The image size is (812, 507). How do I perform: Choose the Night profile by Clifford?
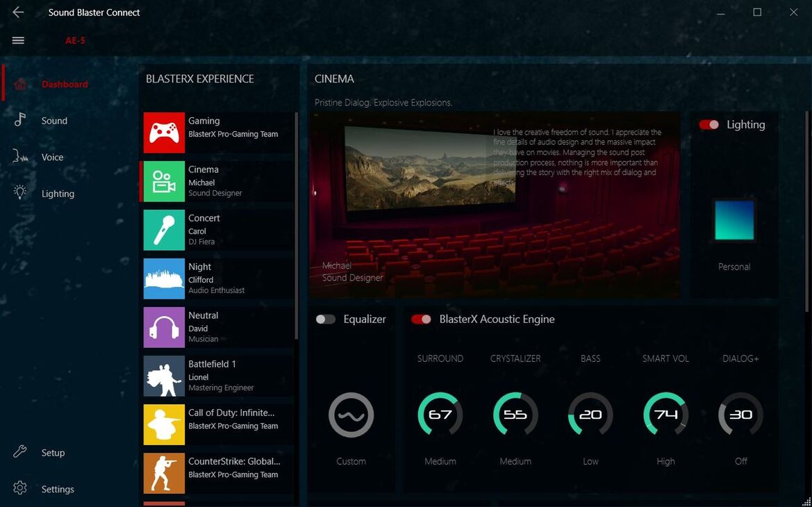click(x=218, y=279)
